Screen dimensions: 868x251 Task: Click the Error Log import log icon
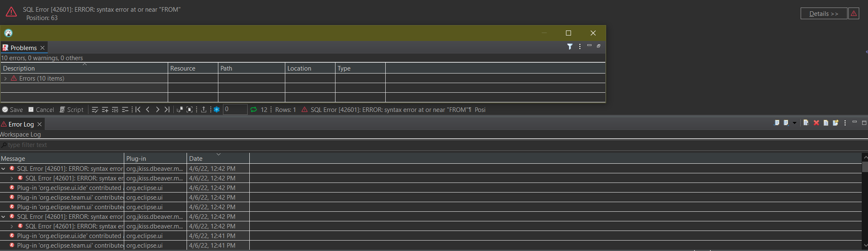pos(786,123)
